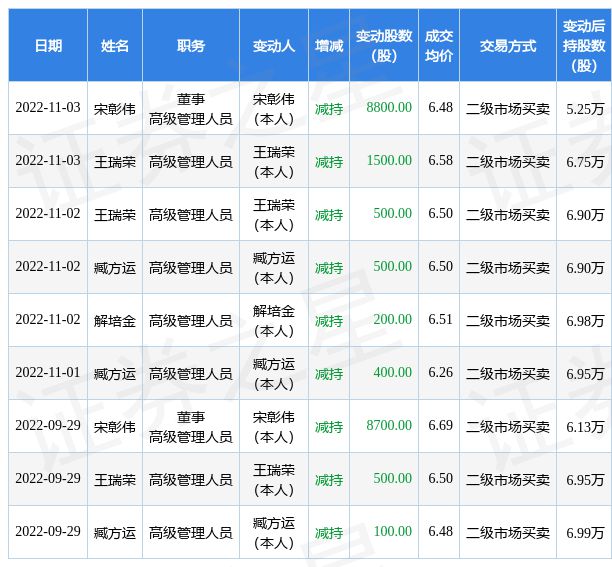The width and height of the screenshot is (612, 567).
Task: Click the 6.95万 holding in 2022-11-01 row
Action: [585, 374]
